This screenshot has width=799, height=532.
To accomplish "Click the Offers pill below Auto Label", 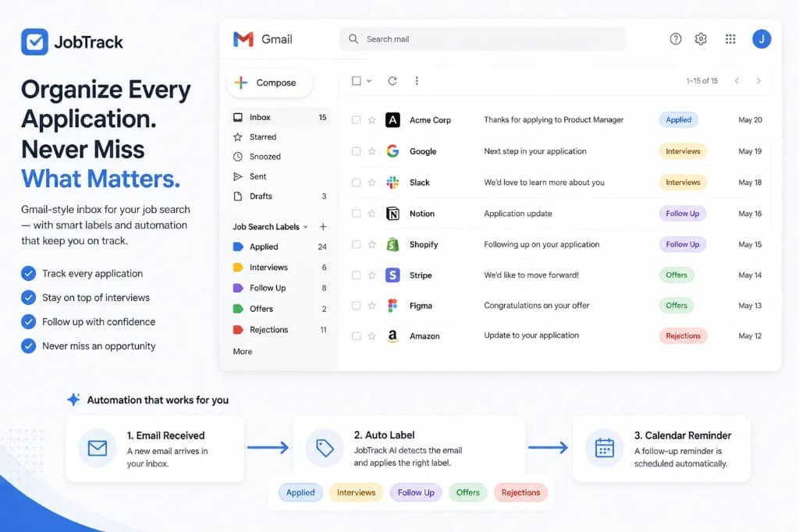I will click(x=468, y=493).
